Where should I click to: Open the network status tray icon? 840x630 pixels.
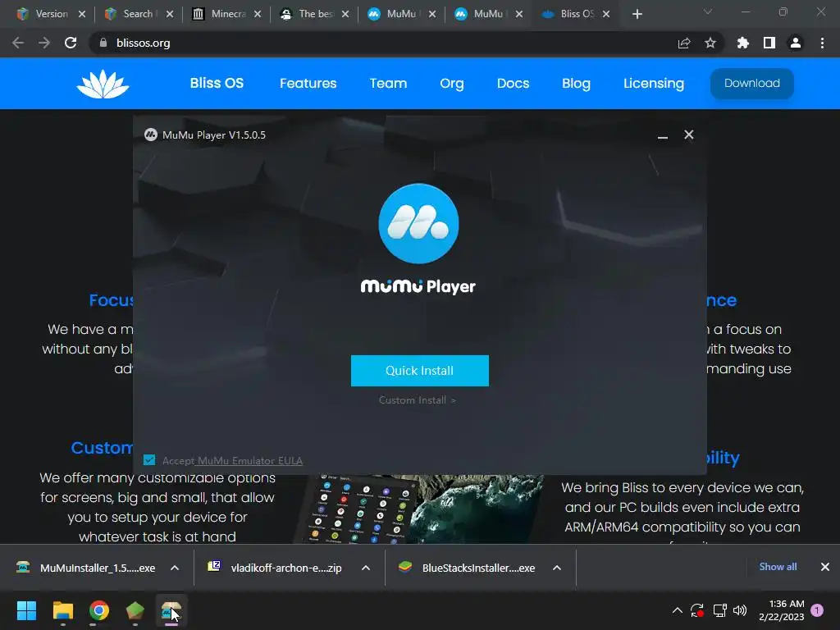[719, 610]
